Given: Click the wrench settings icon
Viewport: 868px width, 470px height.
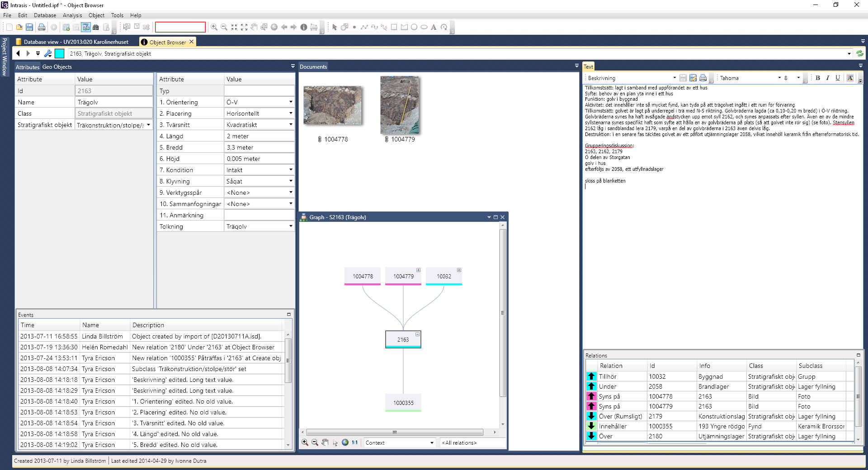Looking at the screenshot, I should click(48, 54).
